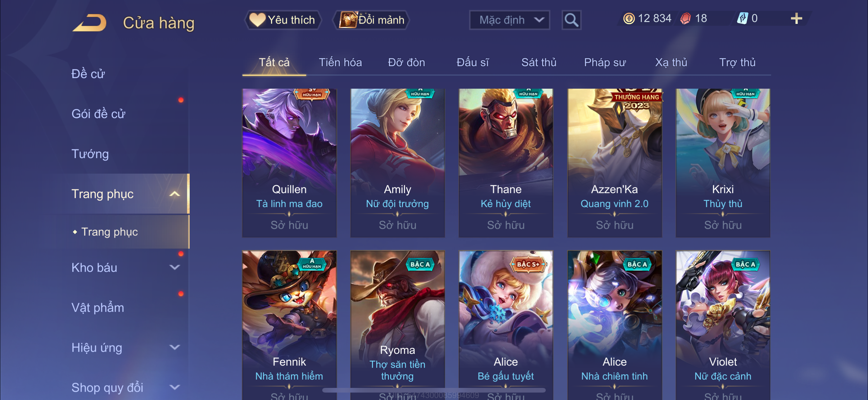Tap the blue coupon currency icon
The image size is (868, 400).
[x=742, y=18]
